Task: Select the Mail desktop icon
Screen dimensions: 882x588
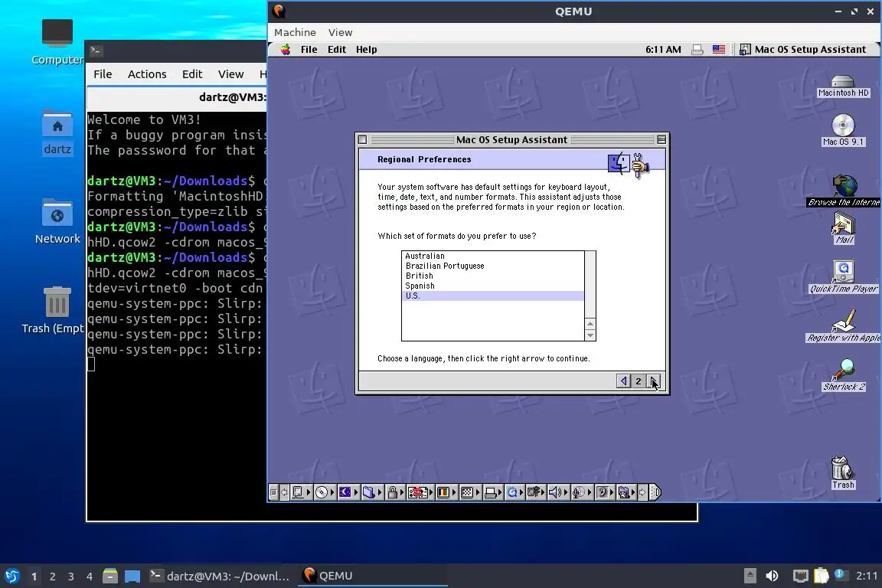Action: click(843, 229)
